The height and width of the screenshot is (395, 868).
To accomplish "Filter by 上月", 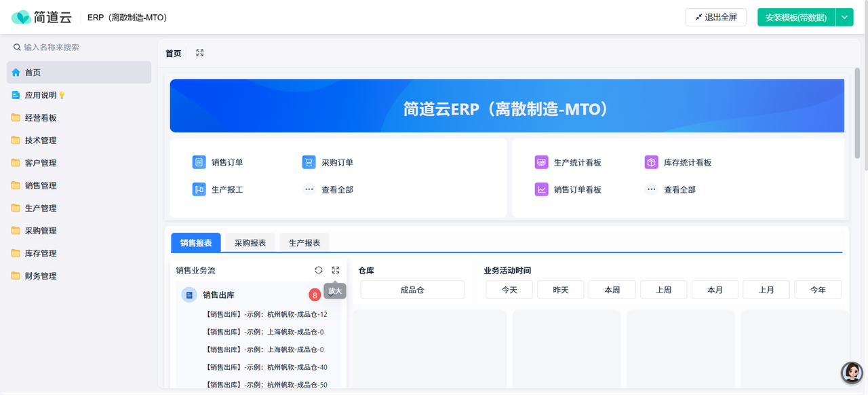I will 767,290.
